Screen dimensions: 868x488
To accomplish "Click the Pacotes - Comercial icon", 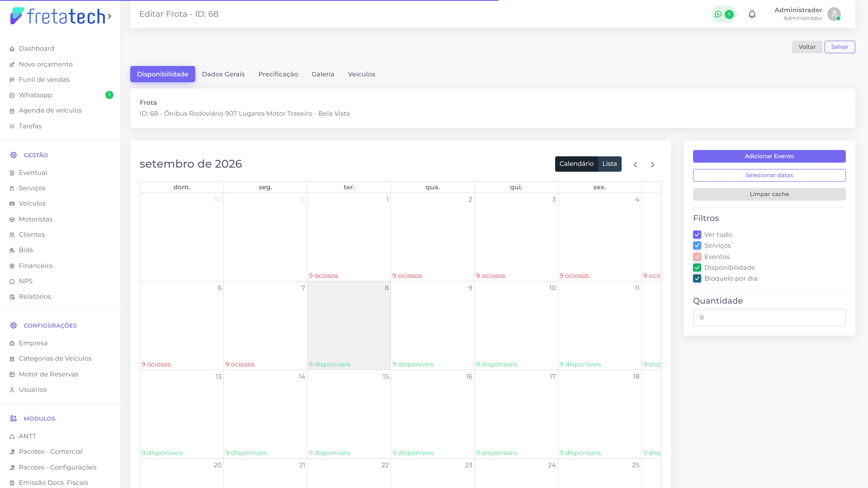I will click(12, 452).
